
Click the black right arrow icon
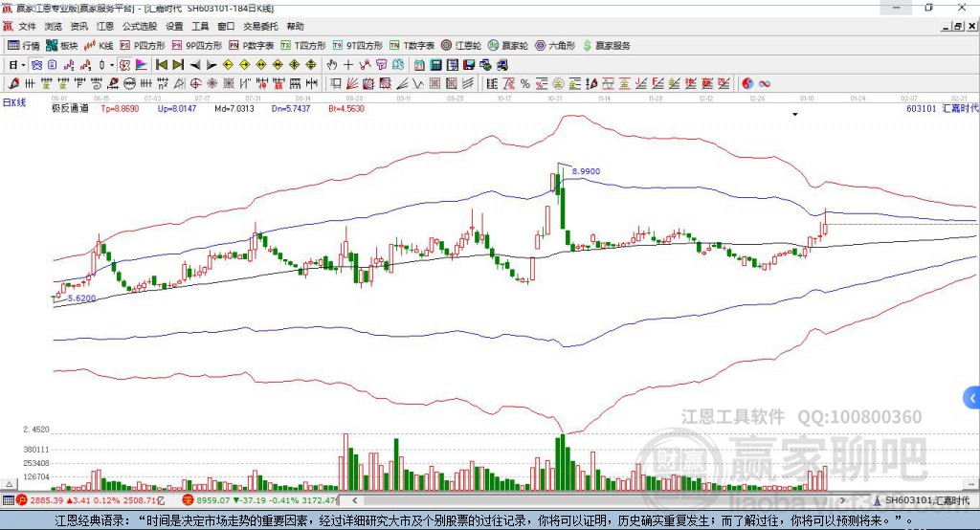tap(212, 65)
